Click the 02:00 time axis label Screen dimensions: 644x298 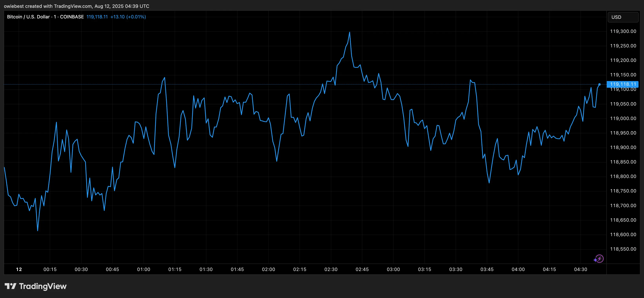(268, 269)
